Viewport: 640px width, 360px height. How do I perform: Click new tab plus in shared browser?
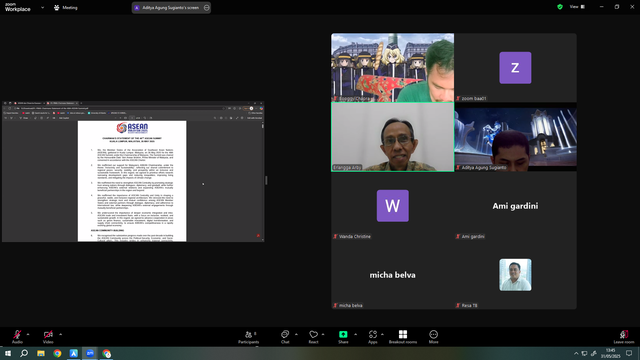[x=81, y=103]
